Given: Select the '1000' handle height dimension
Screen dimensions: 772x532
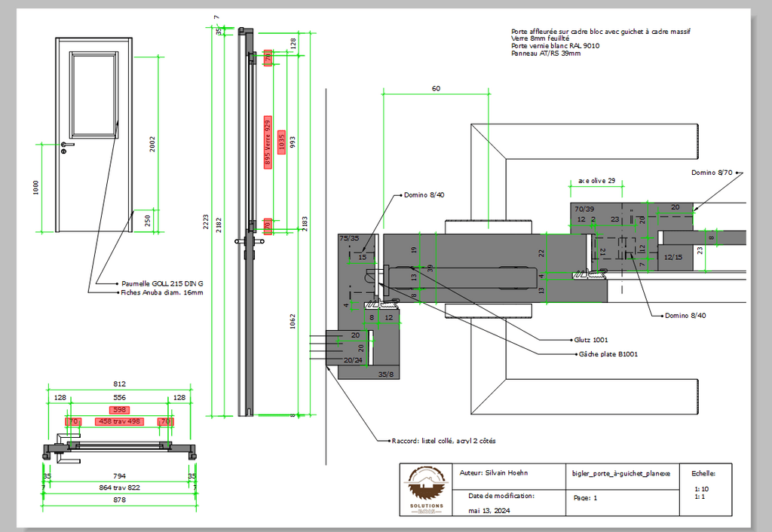Looking at the screenshot, I should click(36, 188).
